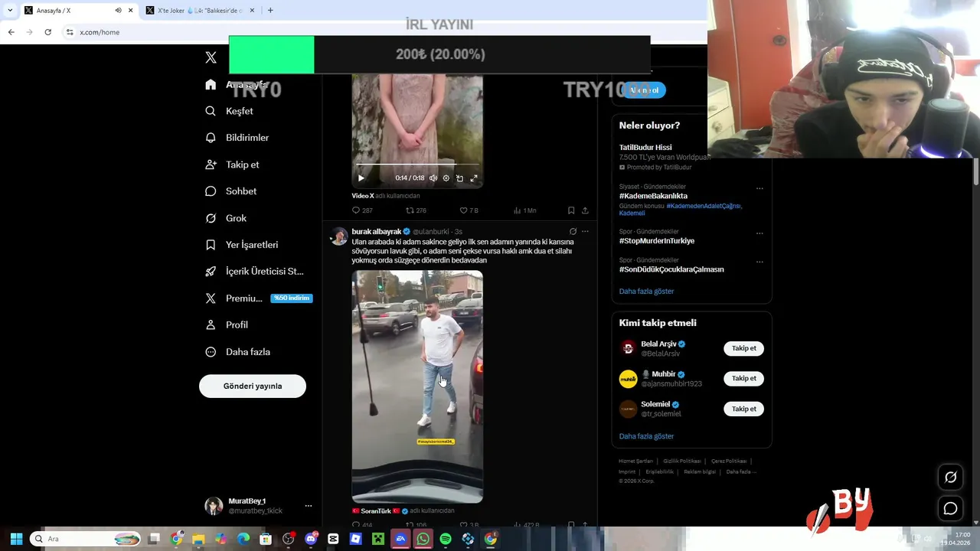Open Grok in the sidebar
The width and height of the screenshot is (980, 551).
tap(225, 218)
